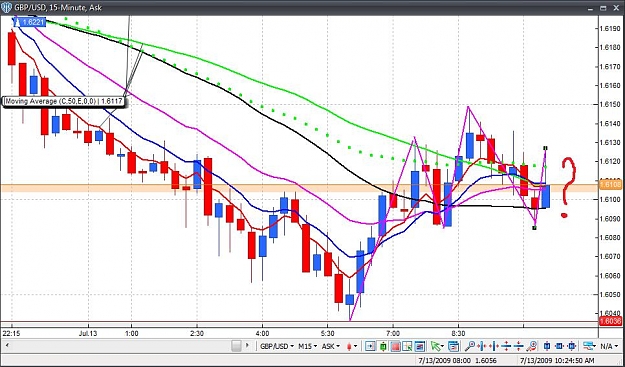Open the M15 timeframe dropdown
Image resolution: width=625 pixels, height=367 pixels.
[307, 346]
